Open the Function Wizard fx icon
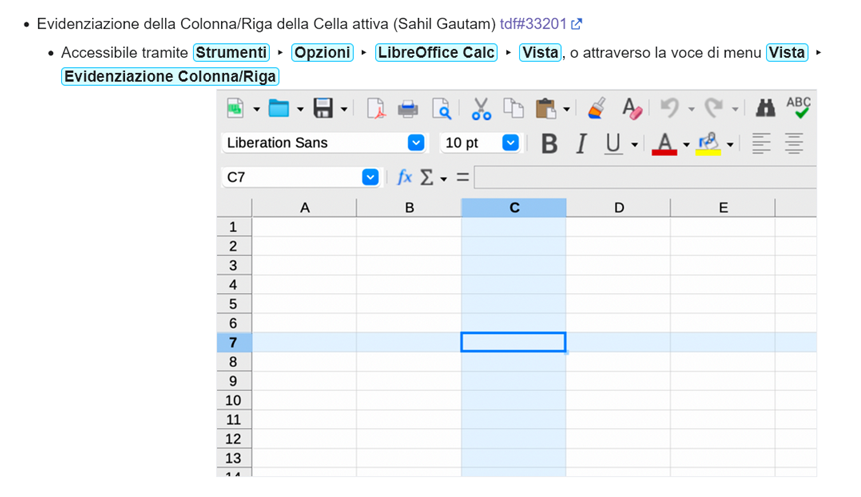861x497 pixels. point(404,177)
